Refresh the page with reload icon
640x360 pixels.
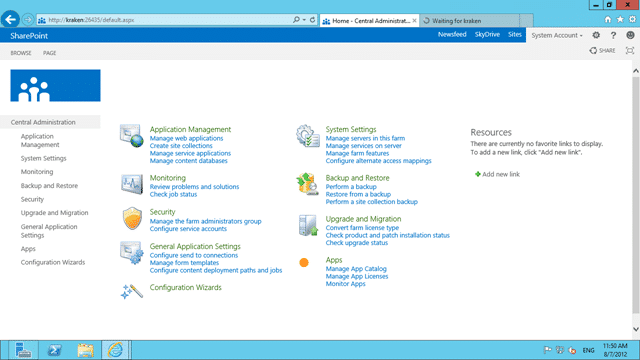[x=312, y=20]
